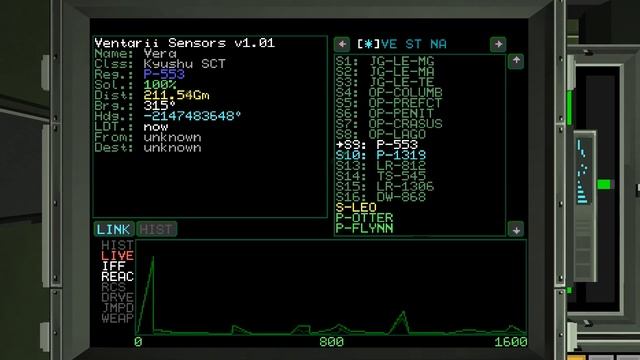The height and width of the screenshot is (360, 640).
Task: Select contact S3: JG-LE-TE
Action: (385, 82)
